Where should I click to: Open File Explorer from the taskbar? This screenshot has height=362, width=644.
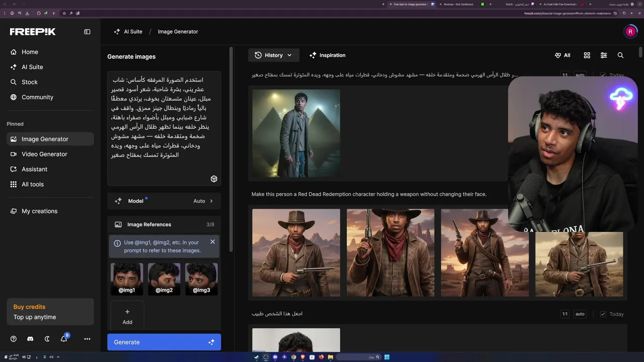point(330,357)
